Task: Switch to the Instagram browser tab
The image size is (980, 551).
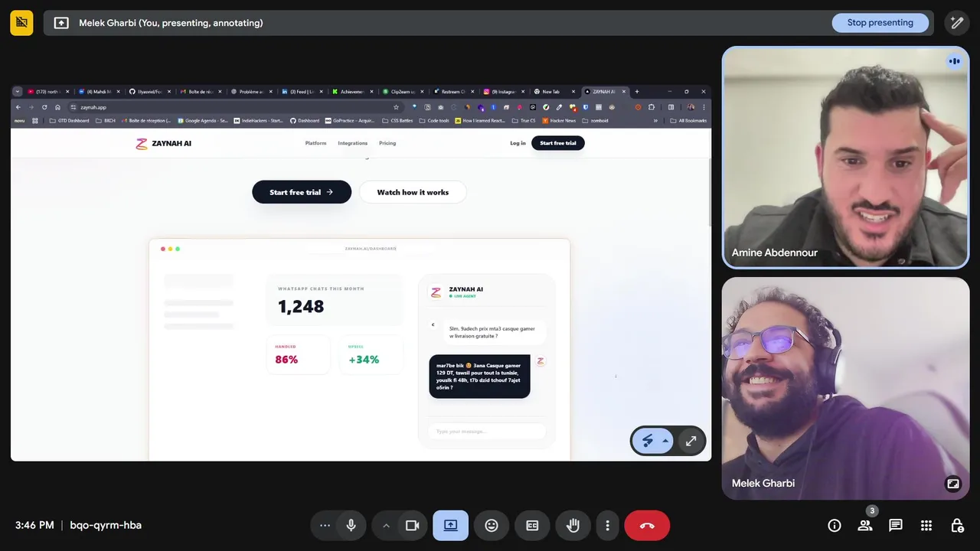Action: [x=505, y=92]
